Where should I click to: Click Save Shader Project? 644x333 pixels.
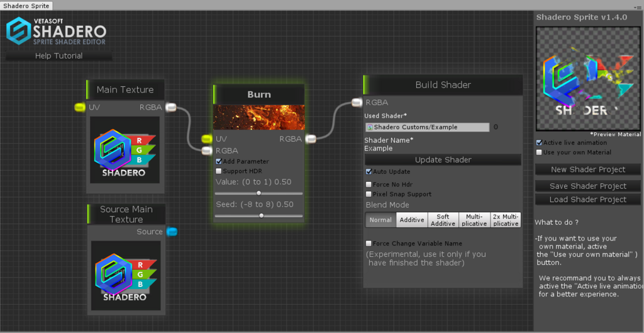click(588, 186)
